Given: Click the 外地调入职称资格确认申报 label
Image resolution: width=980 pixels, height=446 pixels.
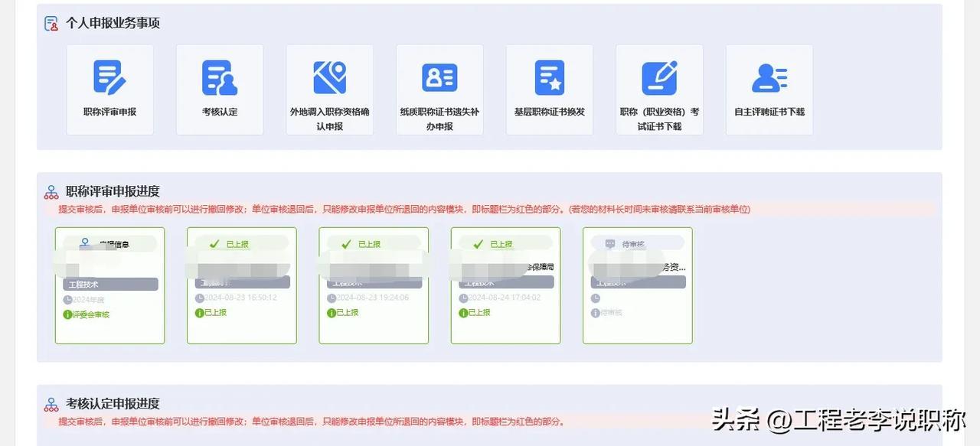Looking at the screenshot, I should click(330, 119).
